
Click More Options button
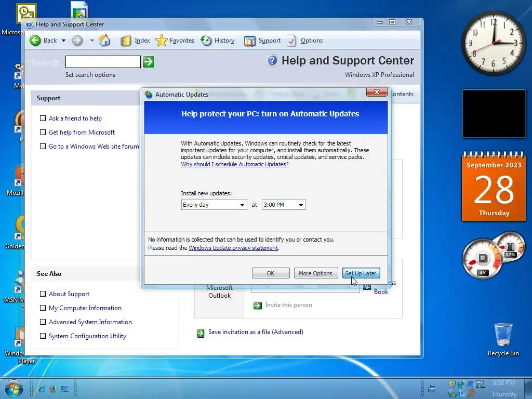tap(315, 273)
